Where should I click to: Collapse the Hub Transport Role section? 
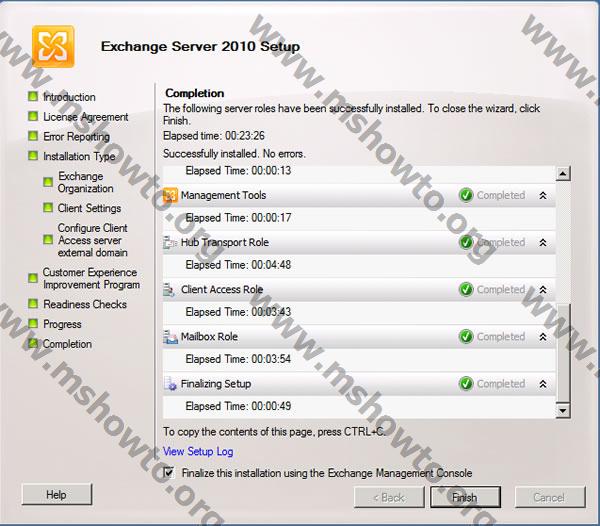[543, 243]
